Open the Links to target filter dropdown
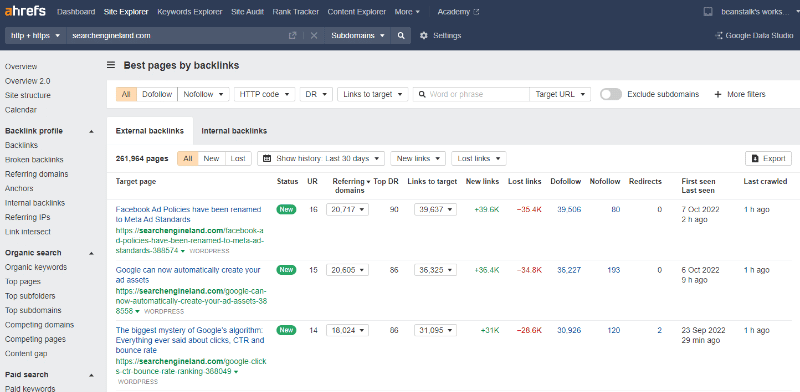Viewport: 800px width, 392px height. click(x=372, y=94)
